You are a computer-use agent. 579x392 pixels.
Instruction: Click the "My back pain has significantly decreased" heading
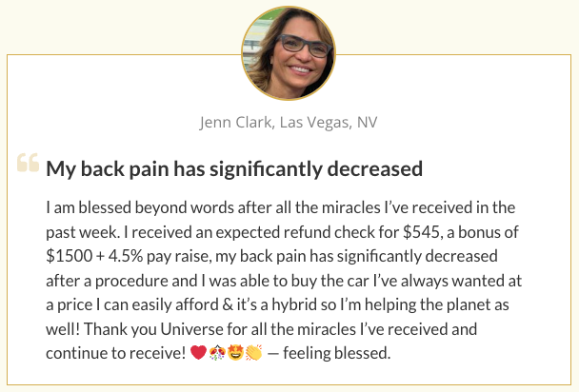[234, 169]
